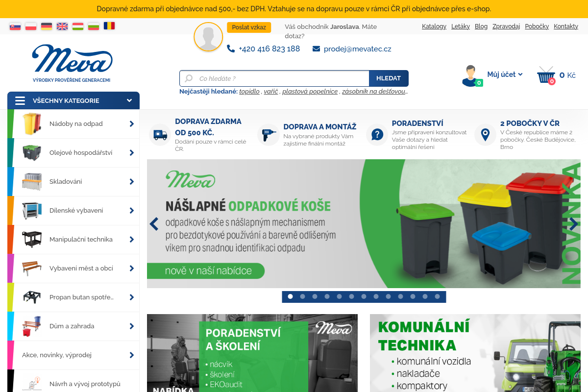
Task: Select the first carousel dot indicator
Action: coord(290,296)
